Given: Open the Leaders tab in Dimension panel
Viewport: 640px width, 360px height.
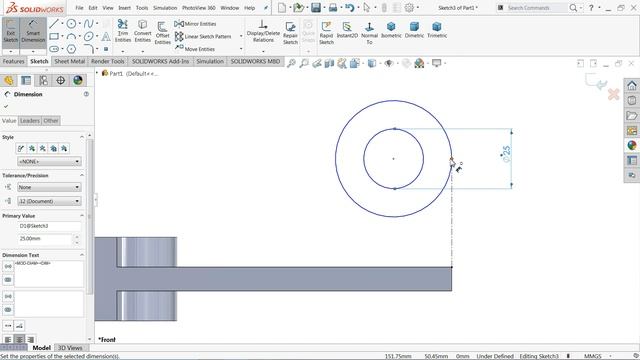Looking at the screenshot, I should (30, 121).
